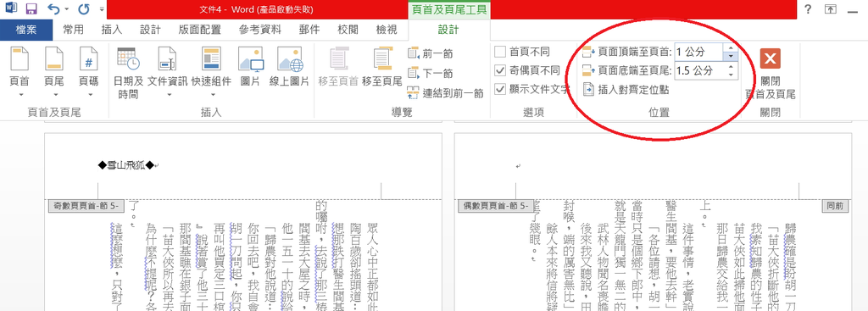Switch to the 郵件 tab
The height and width of the screenshot is (311, 868).
(309, 30)
